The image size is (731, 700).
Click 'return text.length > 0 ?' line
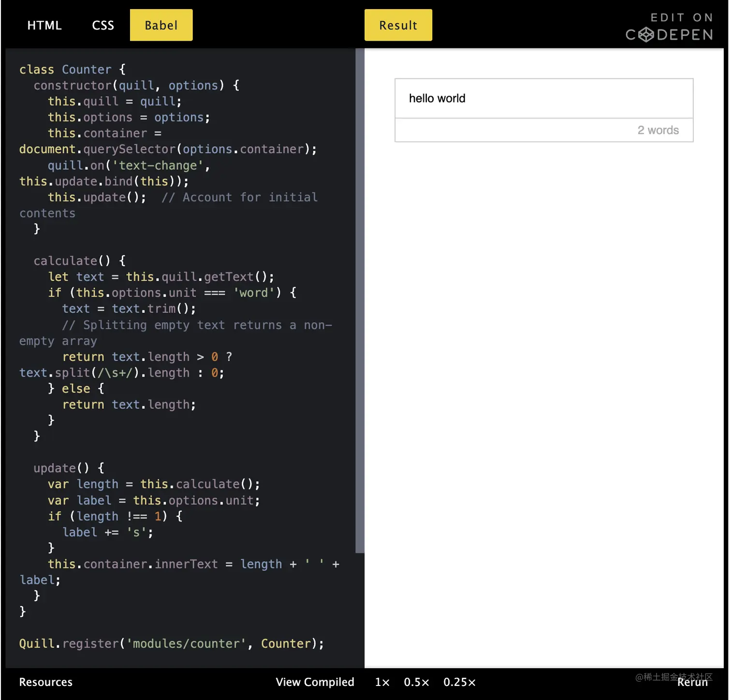(147, 357)
